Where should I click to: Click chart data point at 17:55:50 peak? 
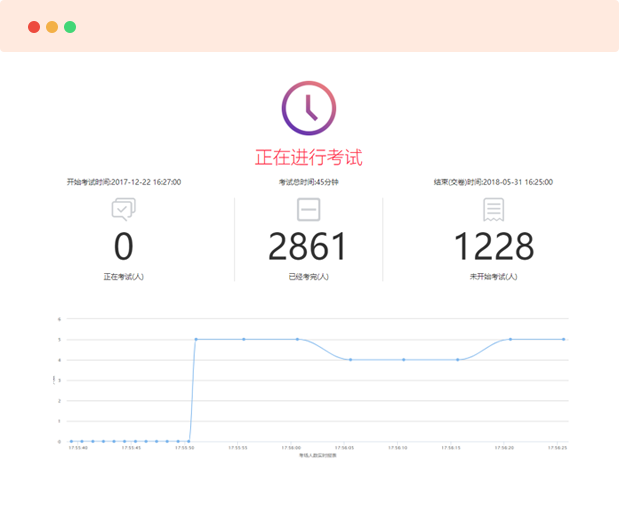click(196, 339)
